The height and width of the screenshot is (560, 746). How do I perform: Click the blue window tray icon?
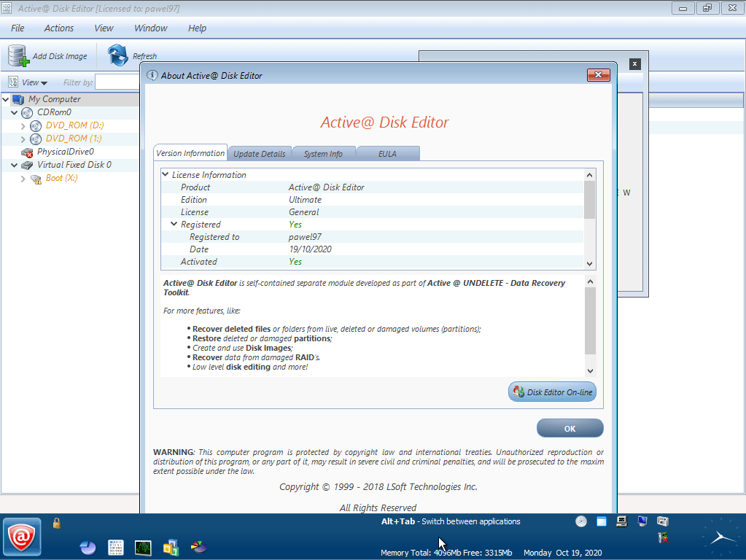click(x=602, y=521)
